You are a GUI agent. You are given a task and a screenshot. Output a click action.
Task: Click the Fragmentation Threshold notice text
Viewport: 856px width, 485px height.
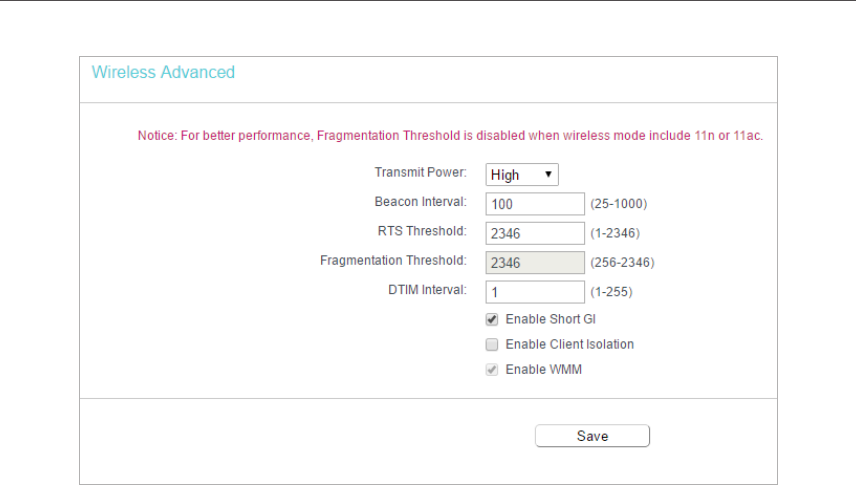(450, 135)
